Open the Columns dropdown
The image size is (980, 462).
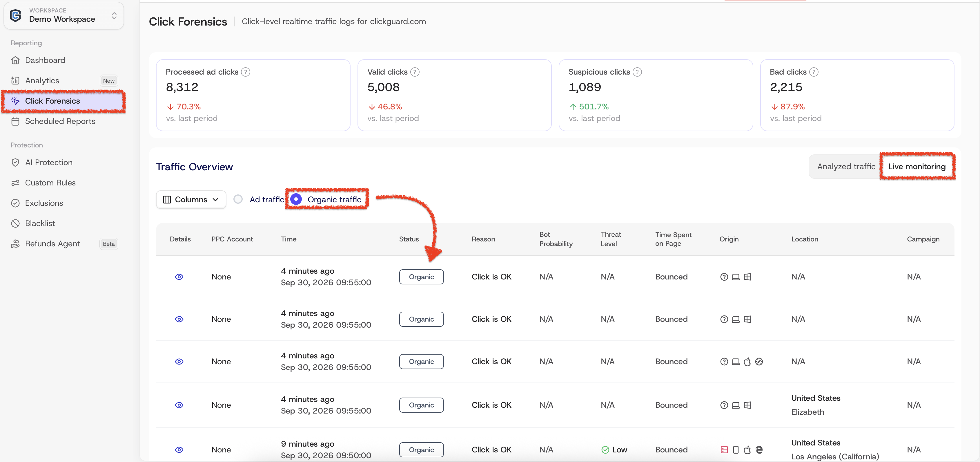(x=191, y=200)
